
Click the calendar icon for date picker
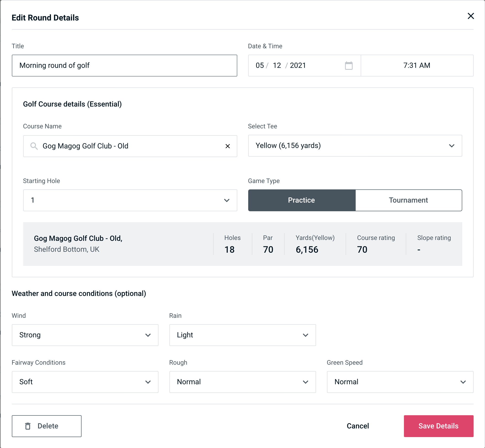[349, 66]
